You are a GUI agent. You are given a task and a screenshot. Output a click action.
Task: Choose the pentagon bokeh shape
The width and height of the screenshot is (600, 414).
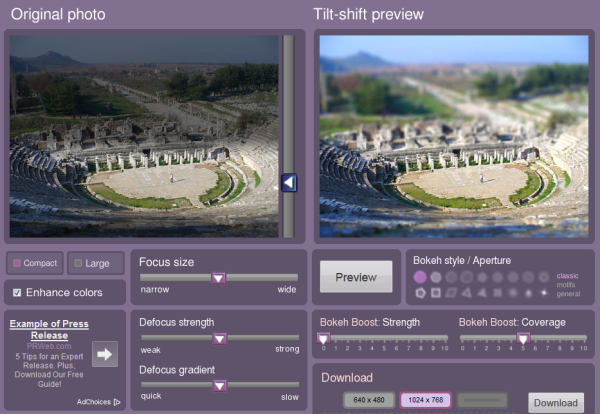coord(420,293)
